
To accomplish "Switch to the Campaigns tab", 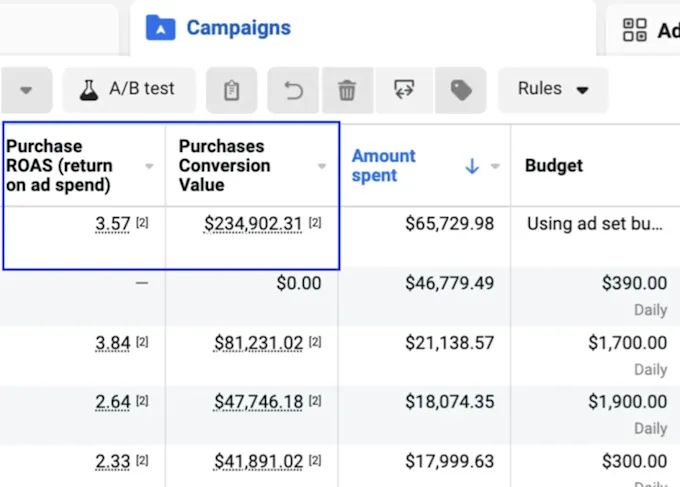I will click(238, 28).
